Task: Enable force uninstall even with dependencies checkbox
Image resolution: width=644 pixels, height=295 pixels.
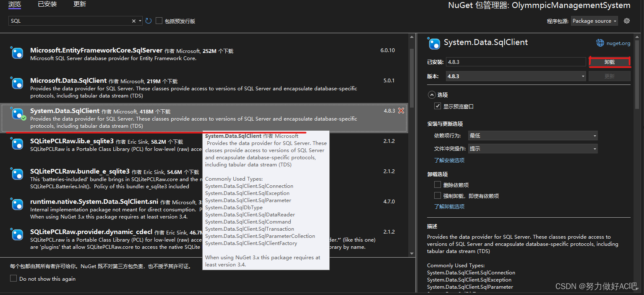Action: coord(438,195)
